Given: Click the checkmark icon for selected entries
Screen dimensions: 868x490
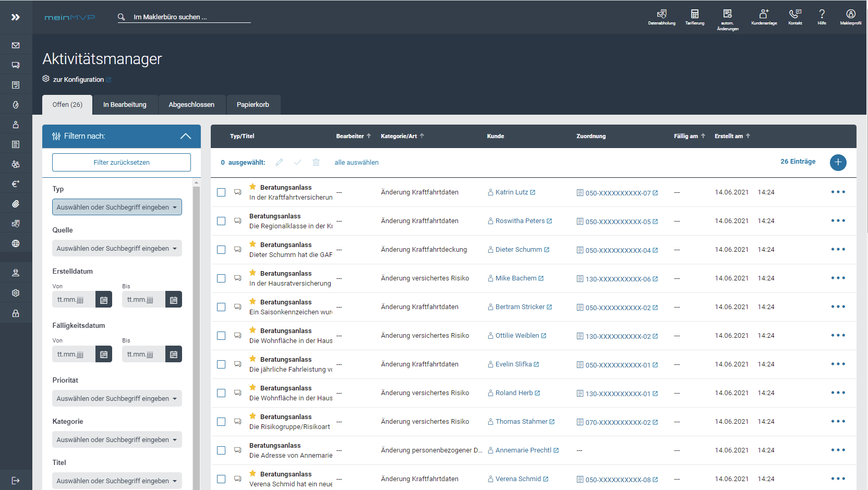Looking at the screenshot, I should 298,162.
